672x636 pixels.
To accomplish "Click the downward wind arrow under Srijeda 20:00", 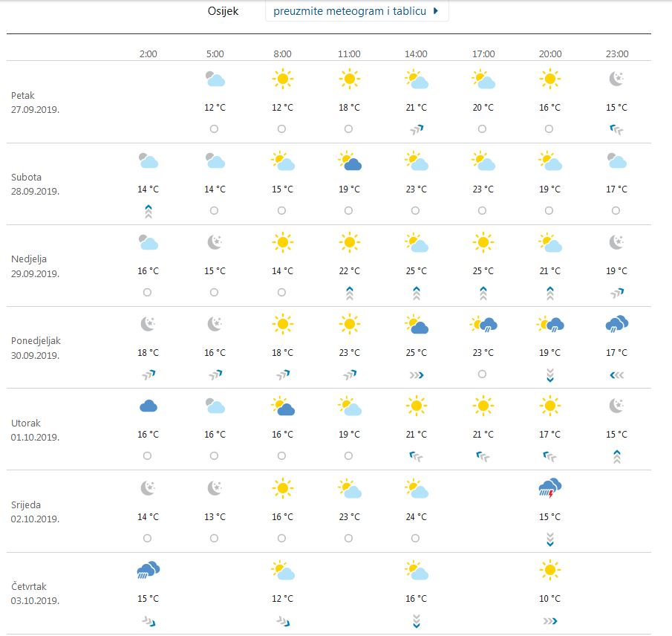I will pyautogui.click(x=550, y=539).
